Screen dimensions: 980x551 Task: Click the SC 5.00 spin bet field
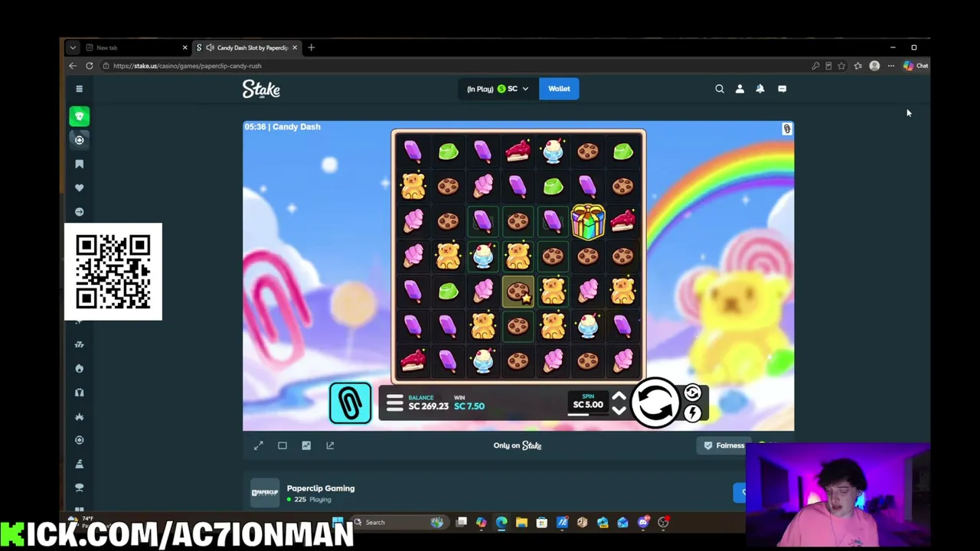[588, 404]
